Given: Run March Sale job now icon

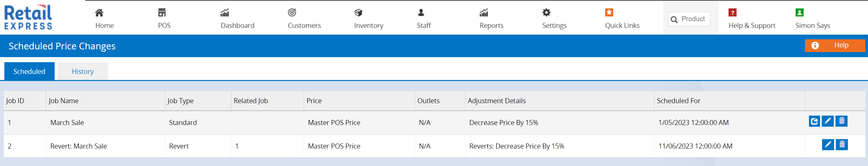Looking at the screenshot, I should tap(814, 121).
